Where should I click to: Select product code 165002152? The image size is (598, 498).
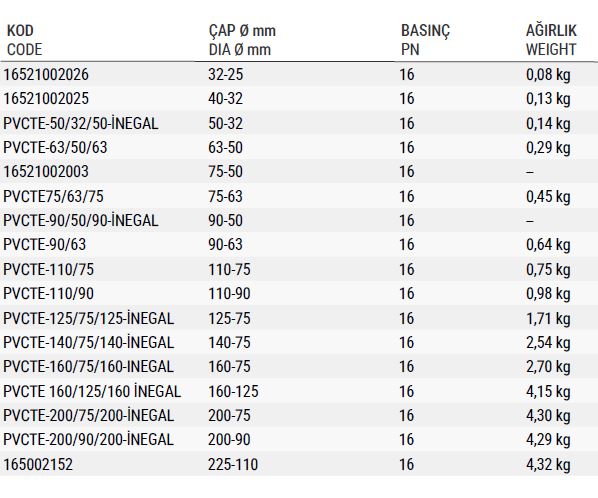coord(38,464)
